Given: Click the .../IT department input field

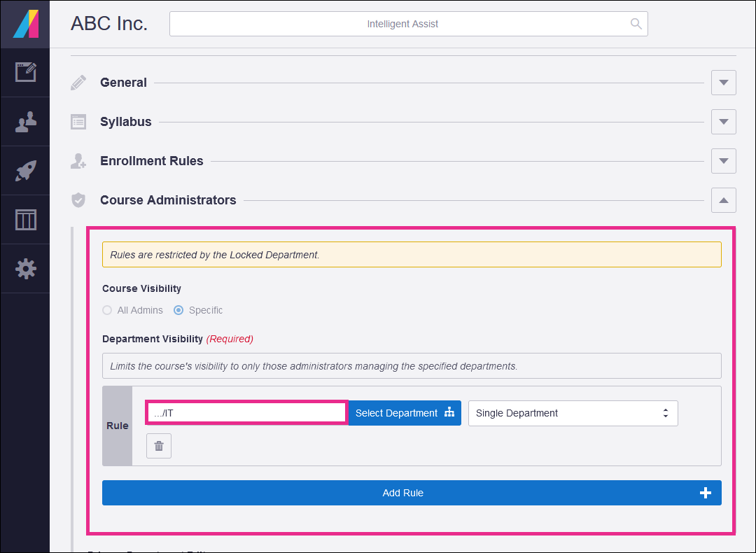Looking at the screenshot, I should click(246, 412).
